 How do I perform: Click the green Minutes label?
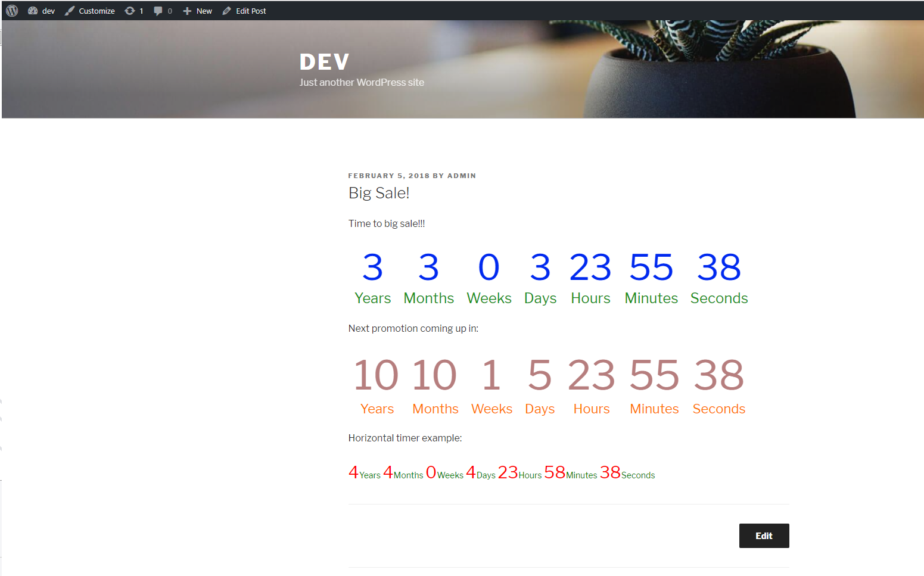[651, 298]
